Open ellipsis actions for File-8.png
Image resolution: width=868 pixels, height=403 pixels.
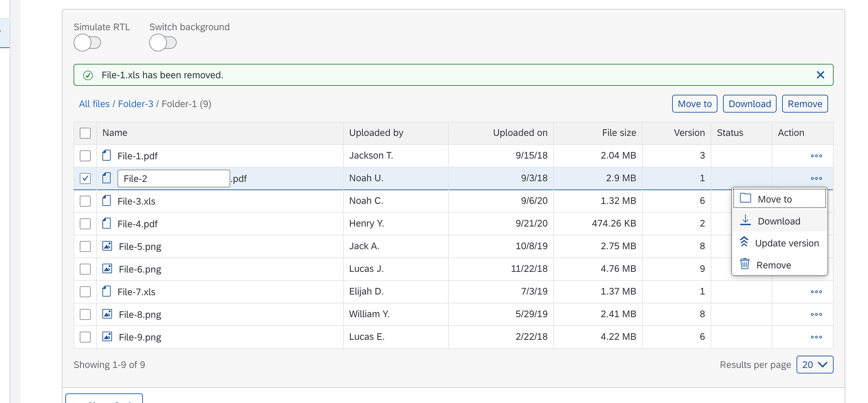tap(816, 314)
